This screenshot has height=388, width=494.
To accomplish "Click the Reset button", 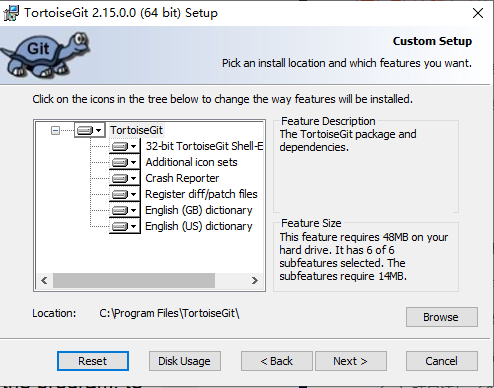I will point(93,361).
